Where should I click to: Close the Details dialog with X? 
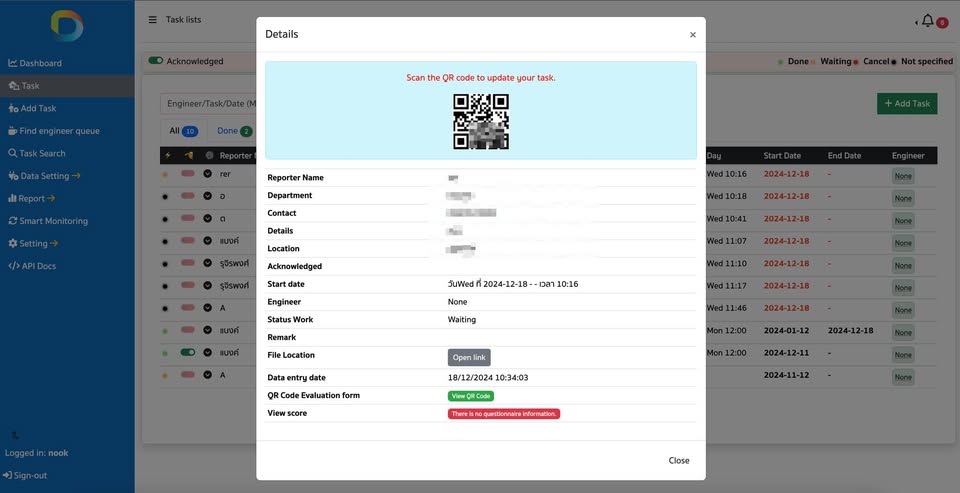(692, 35)
